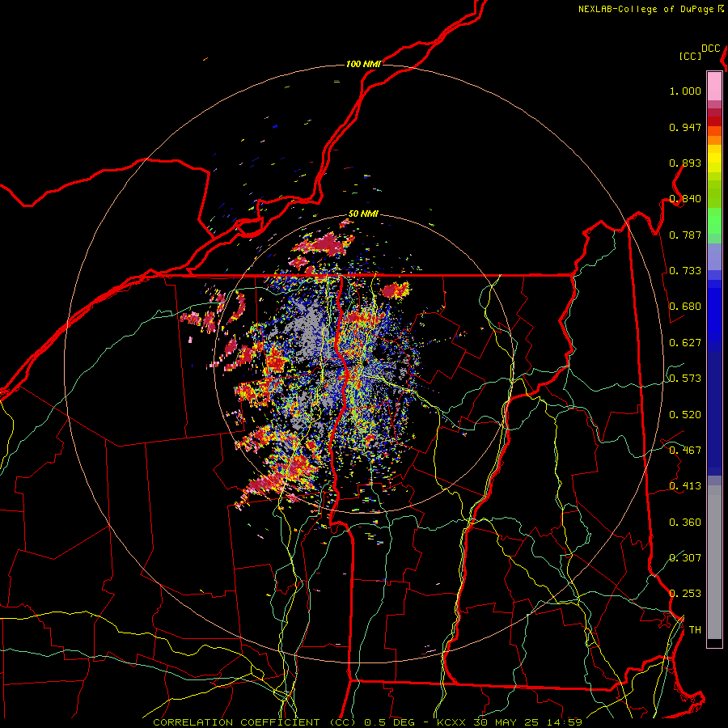
Task: Select the 0.573 scale value
Action: click(x=685, y=379)
